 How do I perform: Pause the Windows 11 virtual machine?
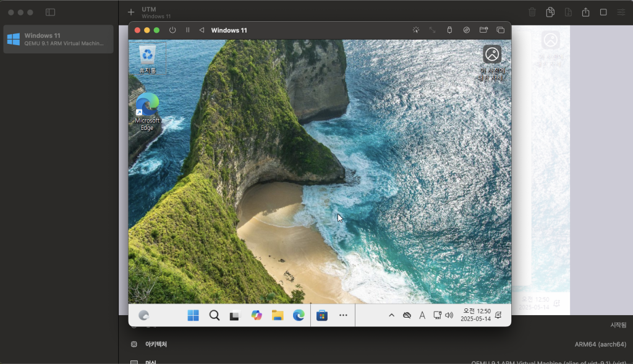tap(188, 30)
